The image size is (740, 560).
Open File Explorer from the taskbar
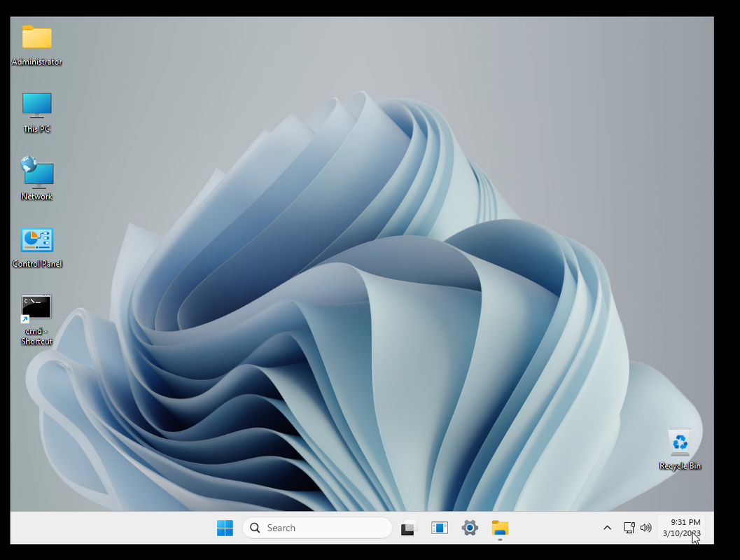tap(501, 528)
